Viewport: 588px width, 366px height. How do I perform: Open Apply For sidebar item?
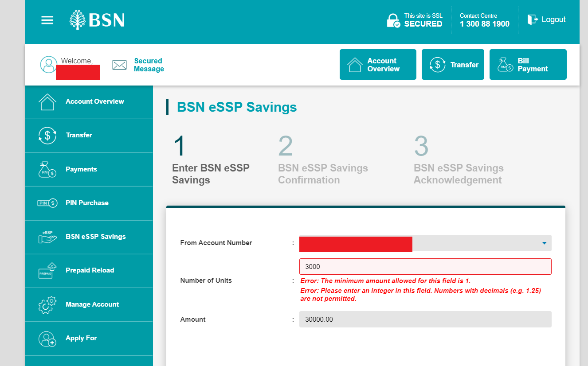[89, 338]
